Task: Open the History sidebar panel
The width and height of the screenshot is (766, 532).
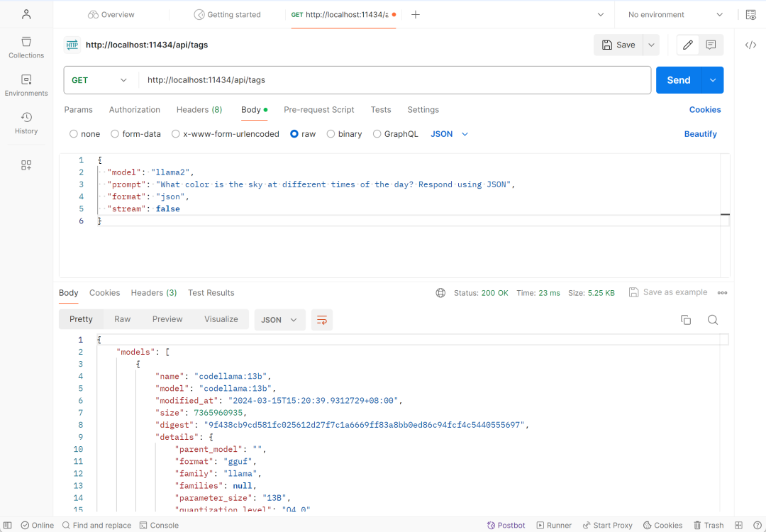Action: [26, 123]
